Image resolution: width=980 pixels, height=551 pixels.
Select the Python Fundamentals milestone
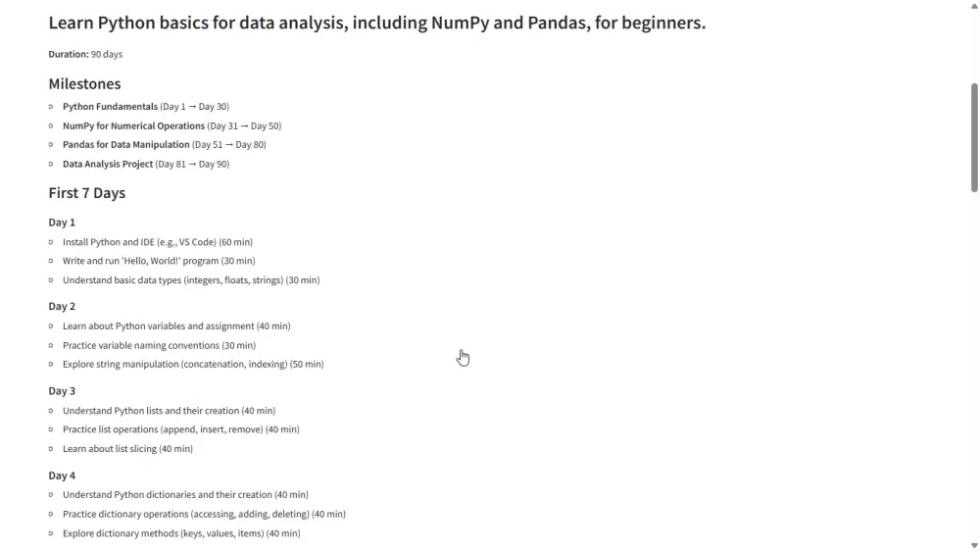tap(146, 106)
